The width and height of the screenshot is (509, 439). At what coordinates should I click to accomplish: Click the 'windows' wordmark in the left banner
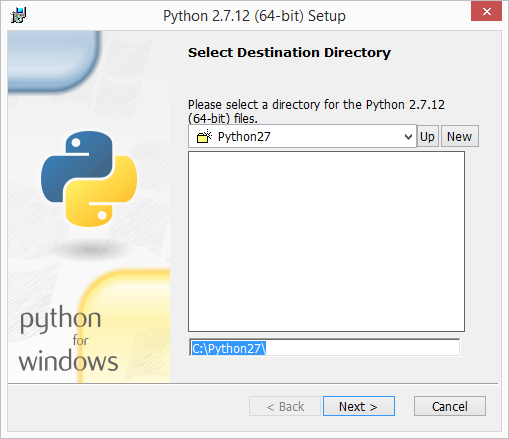tap(68, 361)
